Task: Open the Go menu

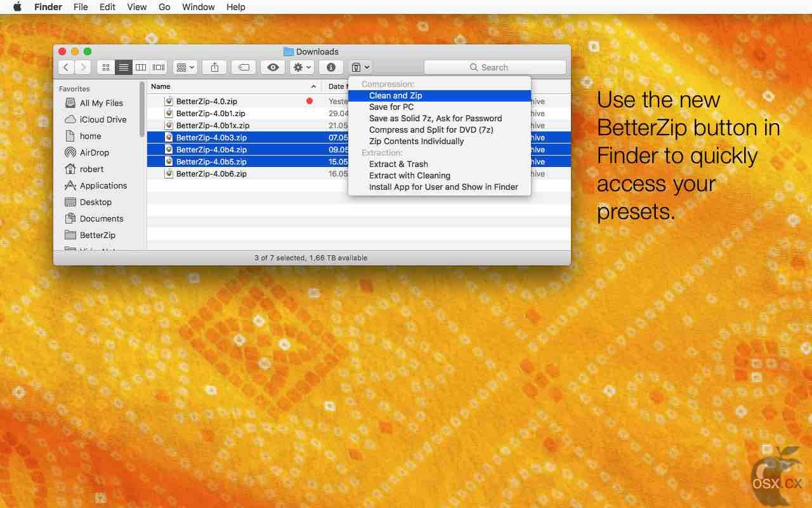Action: click(x=164, y=7)
